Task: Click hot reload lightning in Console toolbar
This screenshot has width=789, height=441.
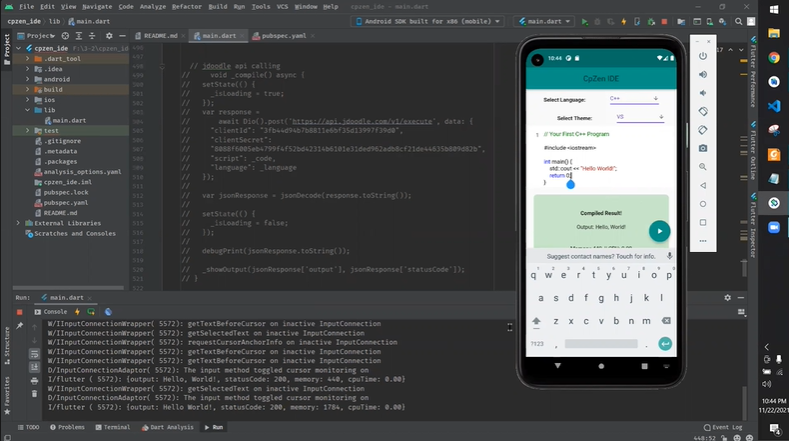Action: click(x=77, y=312)
